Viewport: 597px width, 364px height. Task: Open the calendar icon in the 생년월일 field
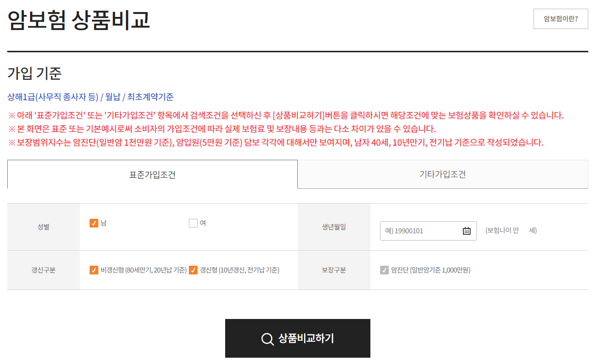pyautogui.click(x=466, y=231)
